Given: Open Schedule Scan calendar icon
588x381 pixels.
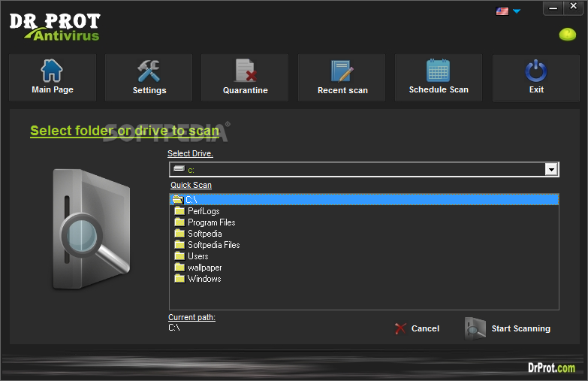Looking at the screenshot, I should pyautogui.click(x=438, y=70).
